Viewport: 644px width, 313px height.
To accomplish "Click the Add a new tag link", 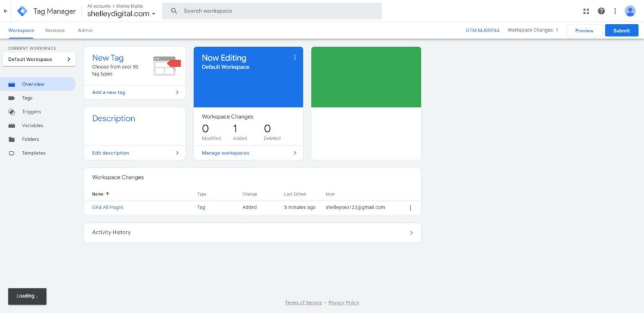I will [x=109, y=92].
